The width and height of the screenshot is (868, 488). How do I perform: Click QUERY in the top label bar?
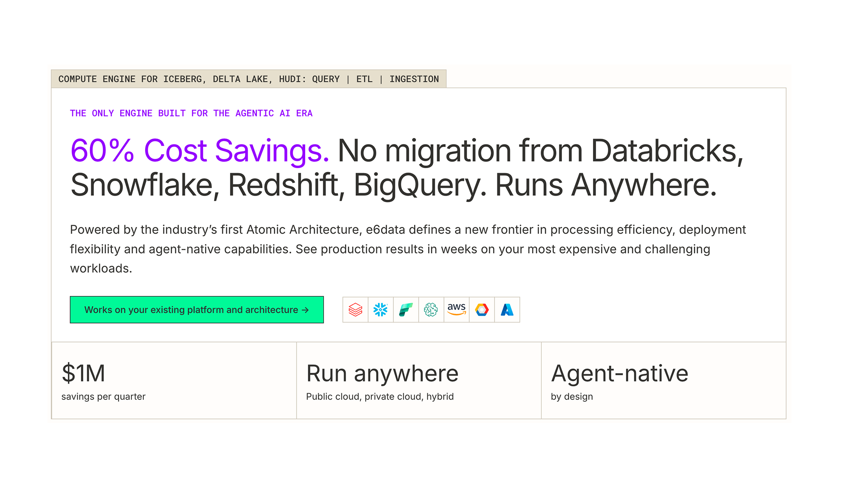point(325,79)
